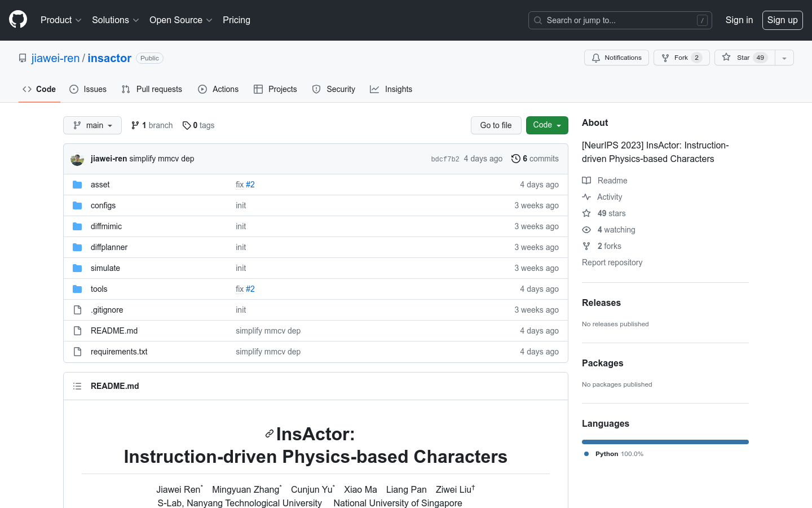812x508 pixels.
Task: Star the insactor repository
Action: (x=745, y=58)
